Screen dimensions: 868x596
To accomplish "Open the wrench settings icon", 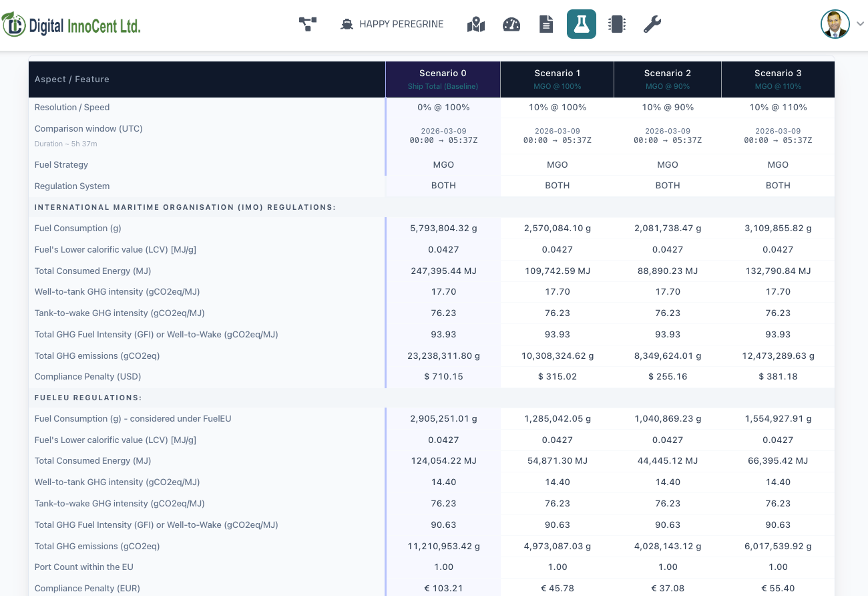I will [652, 25].
